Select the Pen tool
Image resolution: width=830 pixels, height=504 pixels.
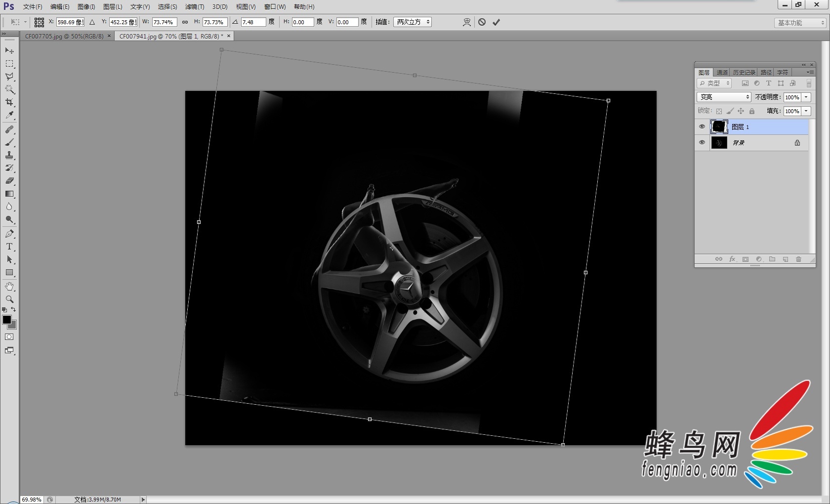(x=9, y=234)
